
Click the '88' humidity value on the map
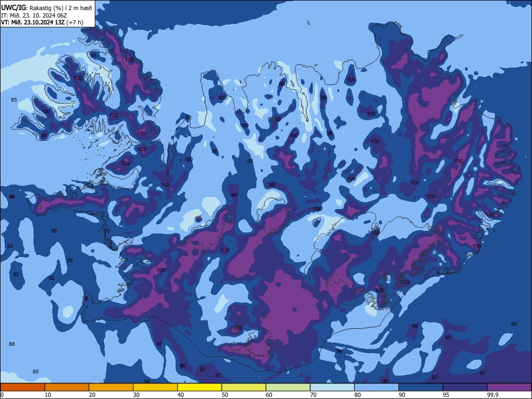click(12, 344)
